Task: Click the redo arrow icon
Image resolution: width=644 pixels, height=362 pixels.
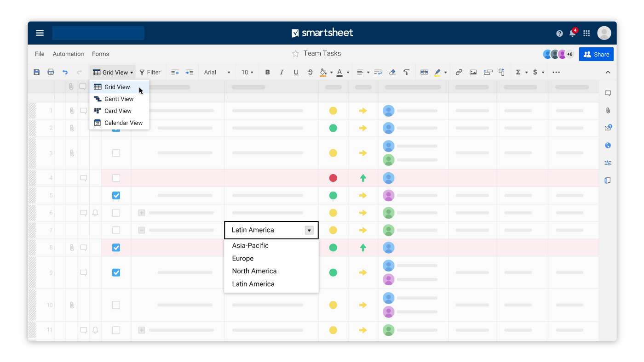Action: [x=79, y=72]
